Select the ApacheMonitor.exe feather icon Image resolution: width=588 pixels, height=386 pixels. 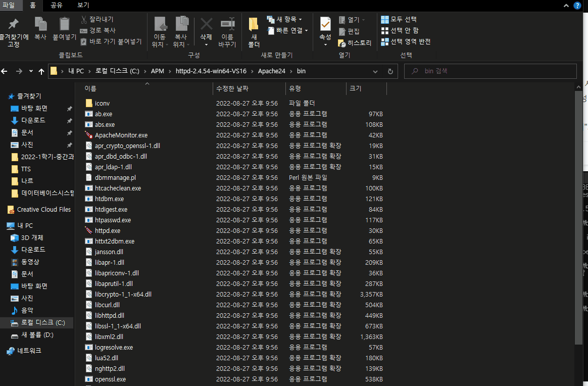[89, 135]
